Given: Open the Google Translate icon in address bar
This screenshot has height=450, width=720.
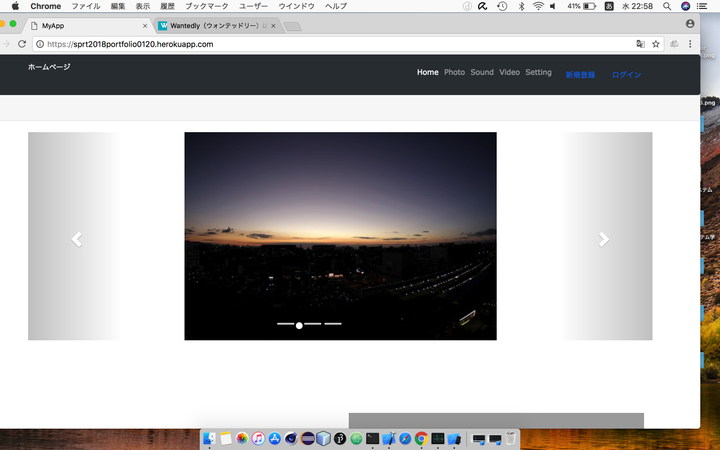Looking at the screenshot, I should coord(641,44).
